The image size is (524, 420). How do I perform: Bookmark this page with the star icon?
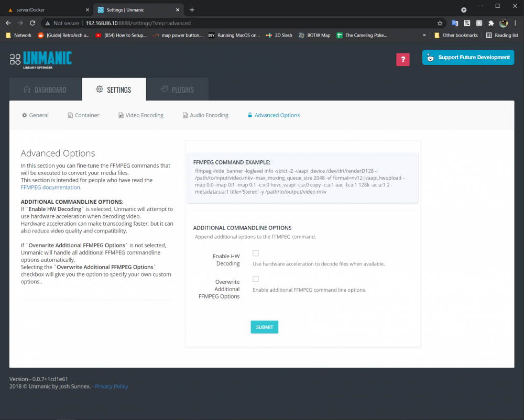point(440,23)
